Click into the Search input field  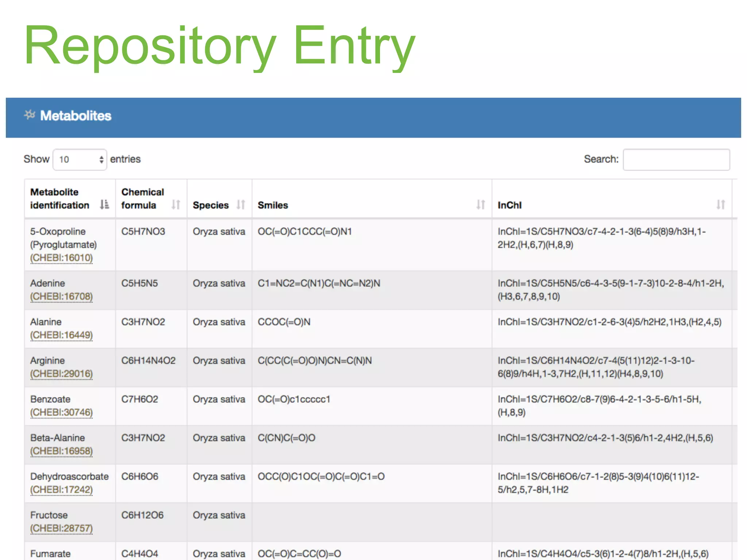click(676, 159)
